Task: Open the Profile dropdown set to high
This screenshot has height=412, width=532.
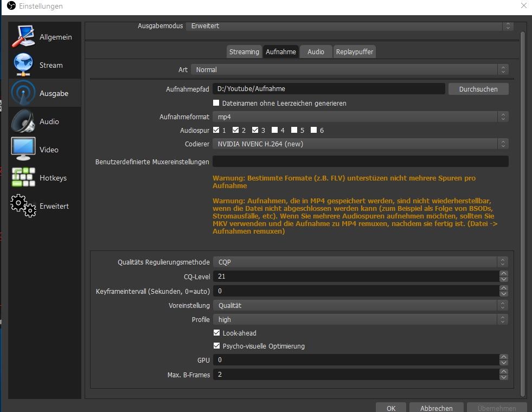Action: point(360,319)
